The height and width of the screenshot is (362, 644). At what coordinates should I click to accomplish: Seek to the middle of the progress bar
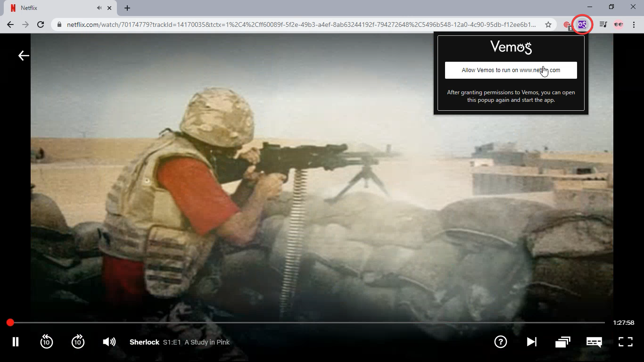(x=307, y=322)
